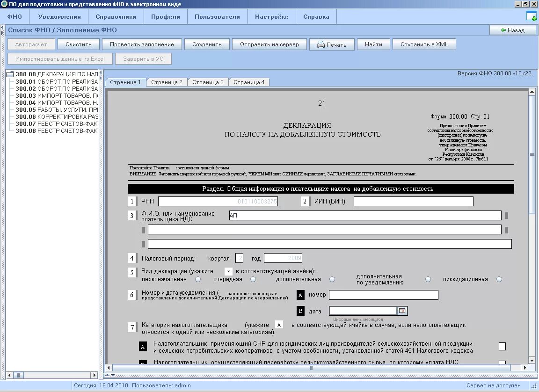This screenshot has height=392, width=539.
Task: Click the taxpayer name field containing АП
Action: (365, 215)
